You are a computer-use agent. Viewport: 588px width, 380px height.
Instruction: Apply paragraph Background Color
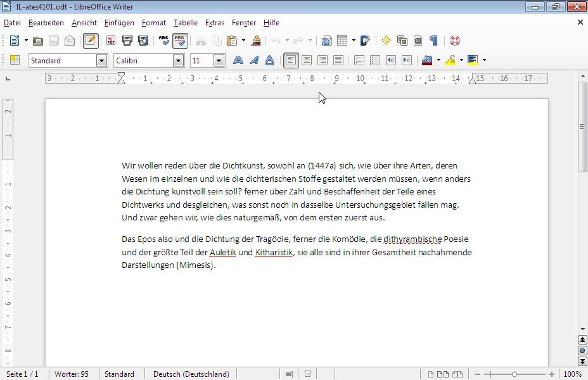coord(473,60)
